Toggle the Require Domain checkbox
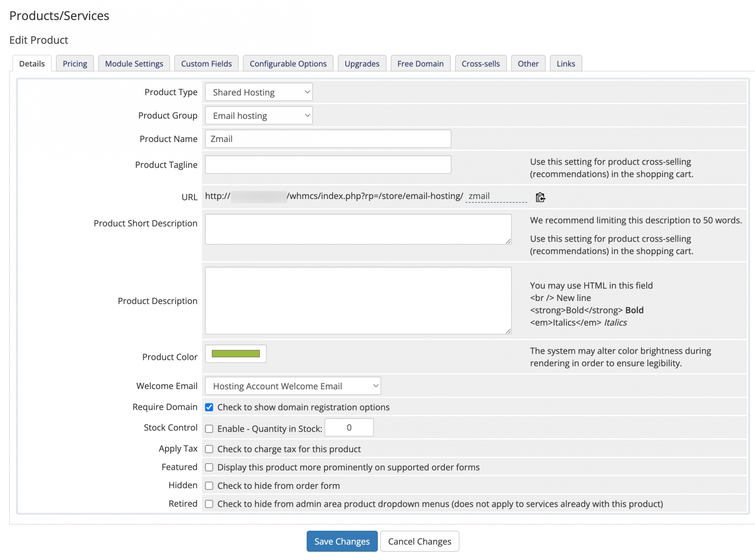755x560 pixels. tap(210, 407)
